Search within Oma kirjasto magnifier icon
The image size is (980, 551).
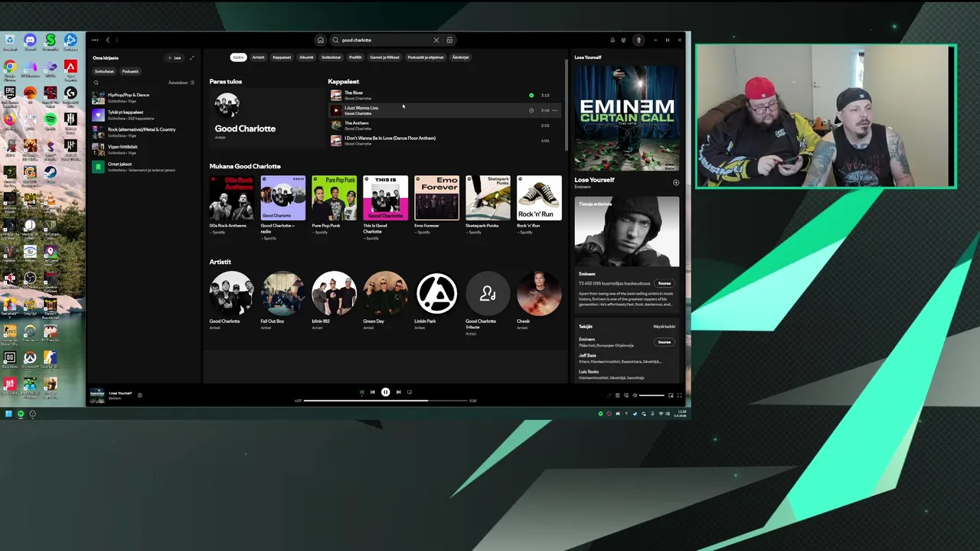pos(96,83)
